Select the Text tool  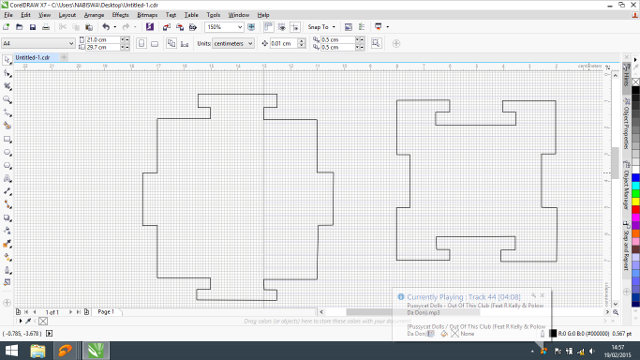tap(7, 179)
